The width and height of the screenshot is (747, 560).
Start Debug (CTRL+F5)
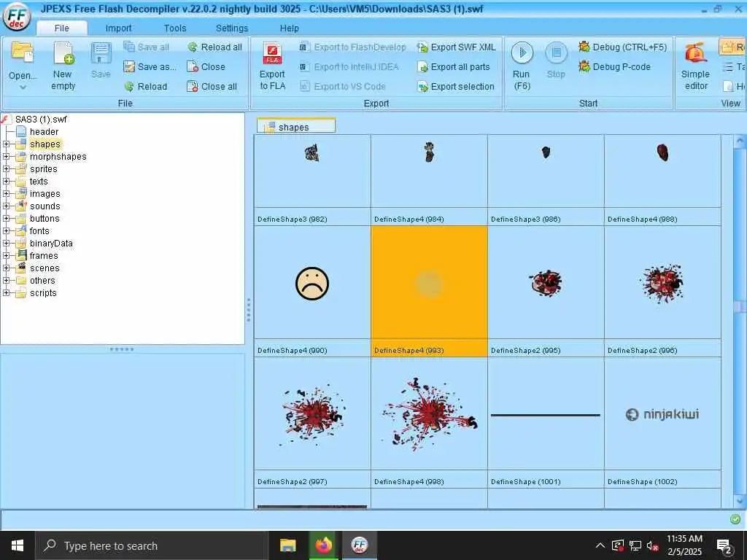pos(622,47)
